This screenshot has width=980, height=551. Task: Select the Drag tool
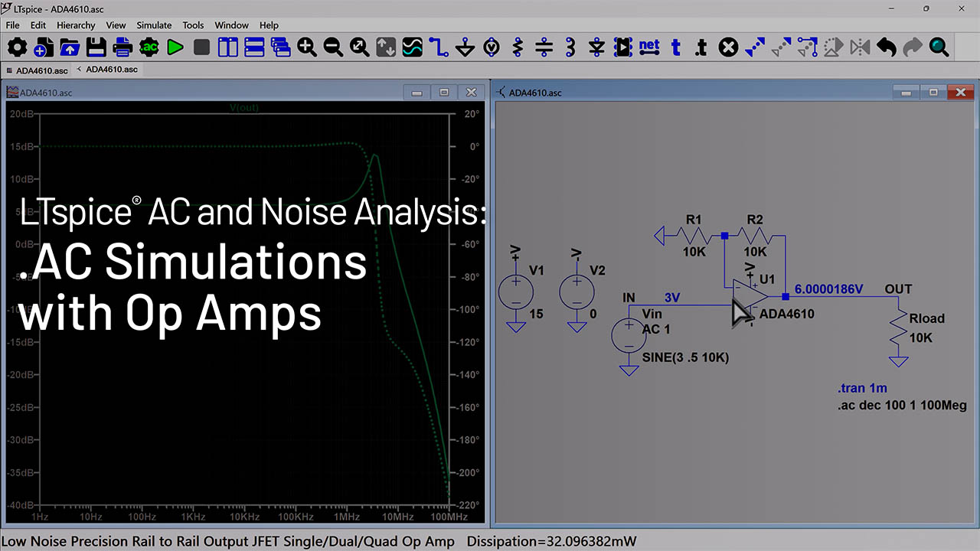(x=808, y=47)
